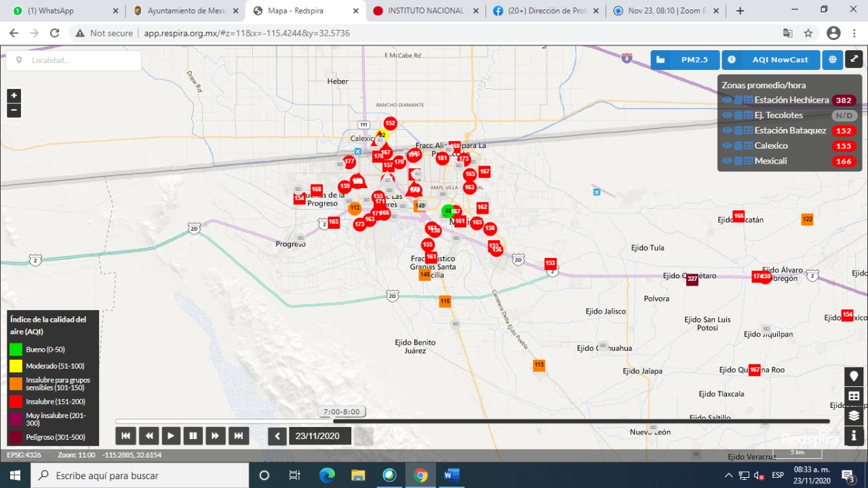The width and height of the screenshot is (868, 488).
Task: Open the data table icon for Calexico
Action: tap(749, 146)
